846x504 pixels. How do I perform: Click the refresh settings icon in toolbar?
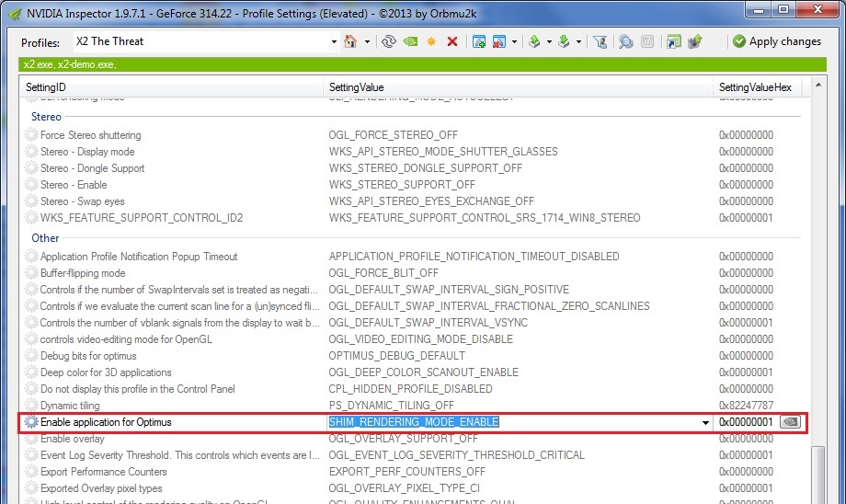tap(389, 41)
